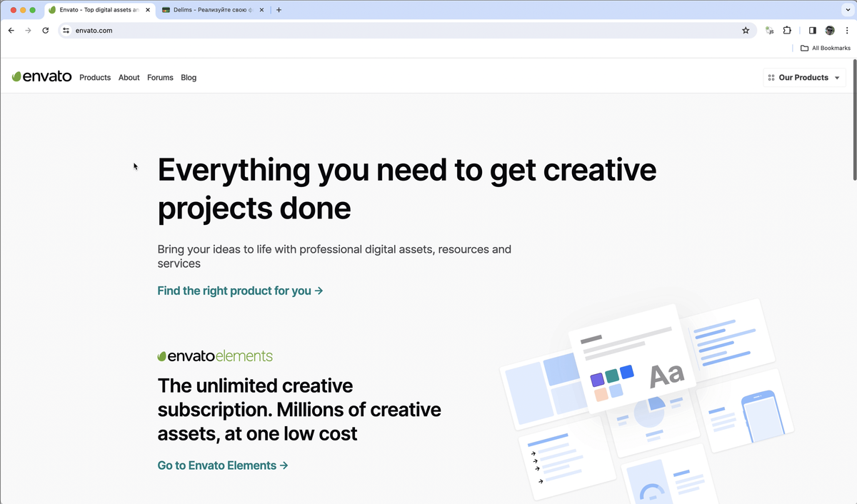Toggle the browser side panel icon
Screen dimensions: 857x504
tap(812, 31)
